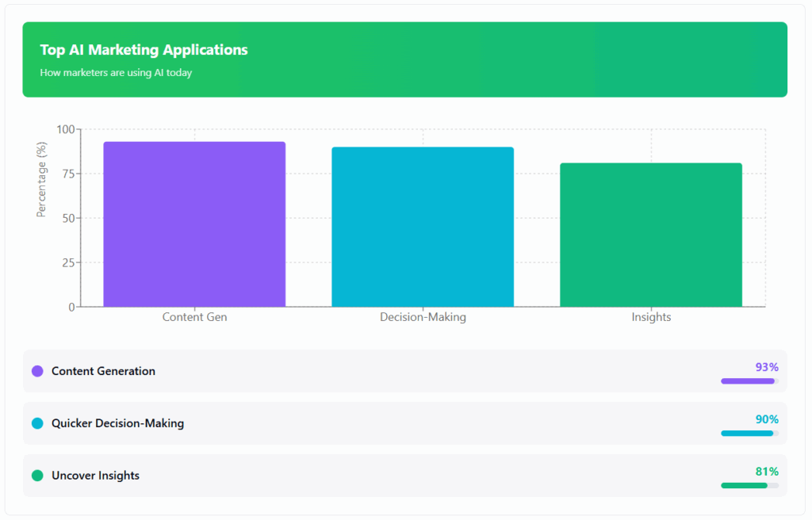Click the "Decision-Making" x-axis label

point(423,317)
